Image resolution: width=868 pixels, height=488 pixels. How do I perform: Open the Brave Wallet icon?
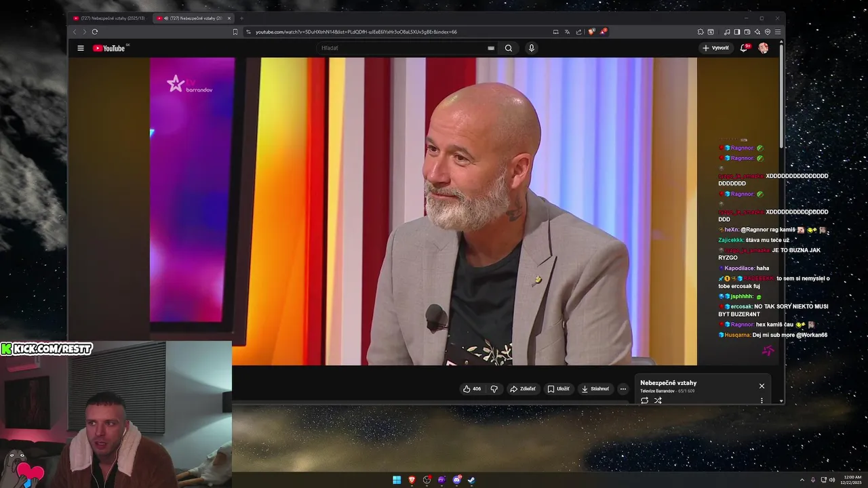click(x=747, y=32)
